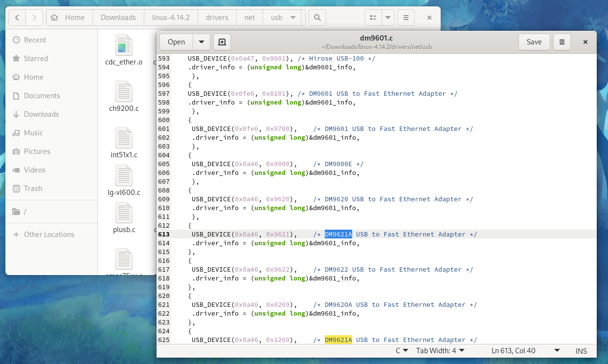Screen dimensions: 608x364
Task: Open the Tab Width: 4 dropdown
Action: (440, 351)
